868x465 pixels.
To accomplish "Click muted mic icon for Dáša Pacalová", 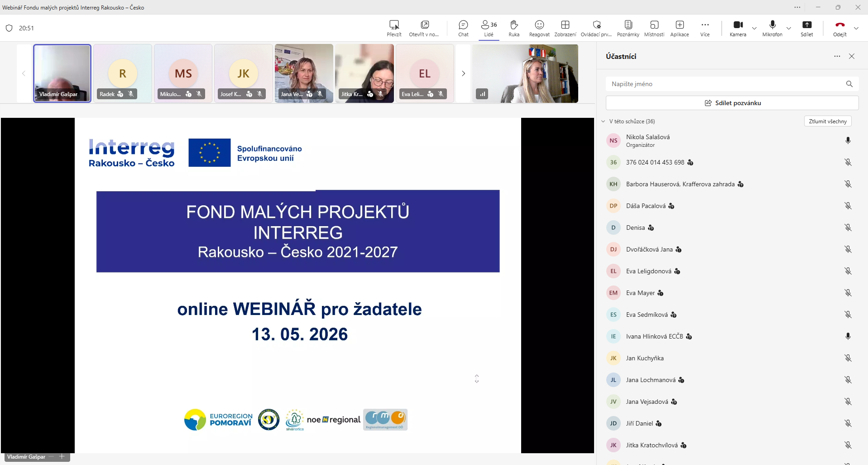I will click(848, 206).
